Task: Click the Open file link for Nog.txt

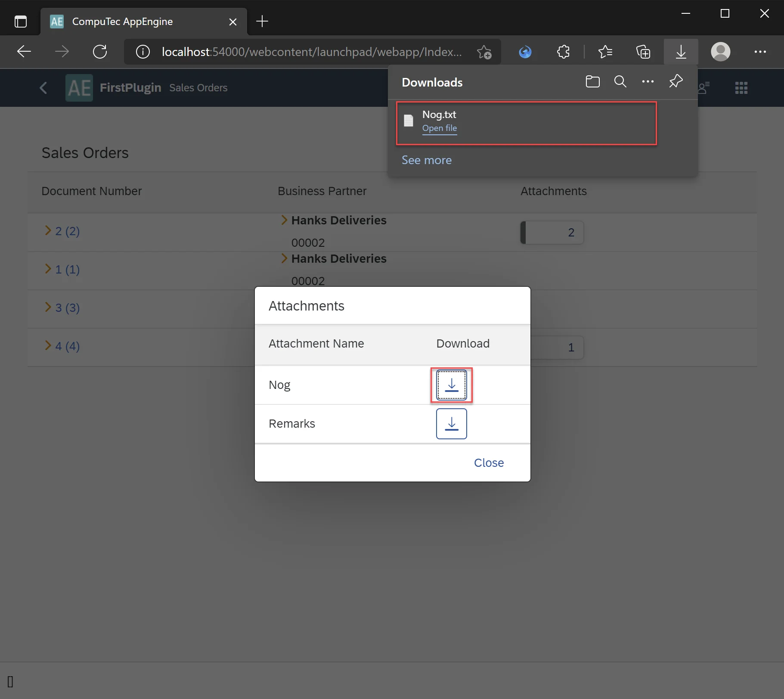Action: [439, 128]
